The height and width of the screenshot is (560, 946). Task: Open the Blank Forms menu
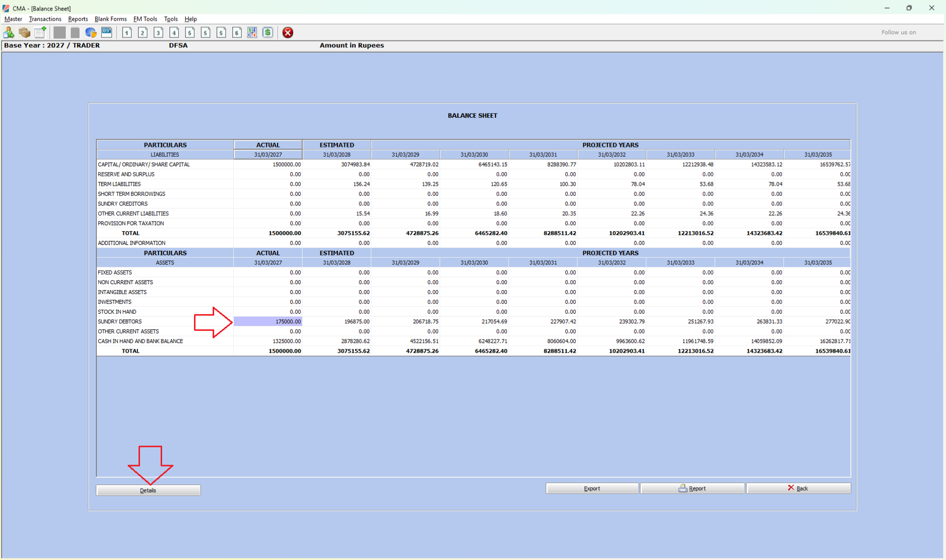[x=110, y=19]
